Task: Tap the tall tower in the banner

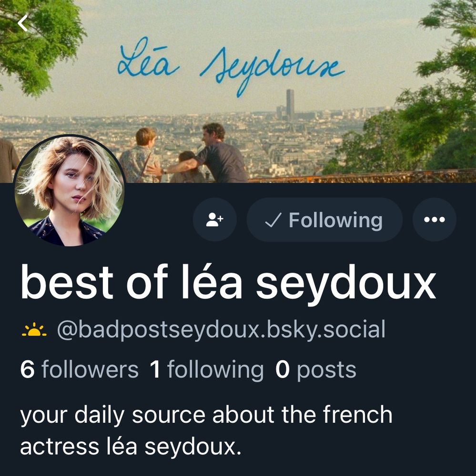Action: (x=290, y=104)
